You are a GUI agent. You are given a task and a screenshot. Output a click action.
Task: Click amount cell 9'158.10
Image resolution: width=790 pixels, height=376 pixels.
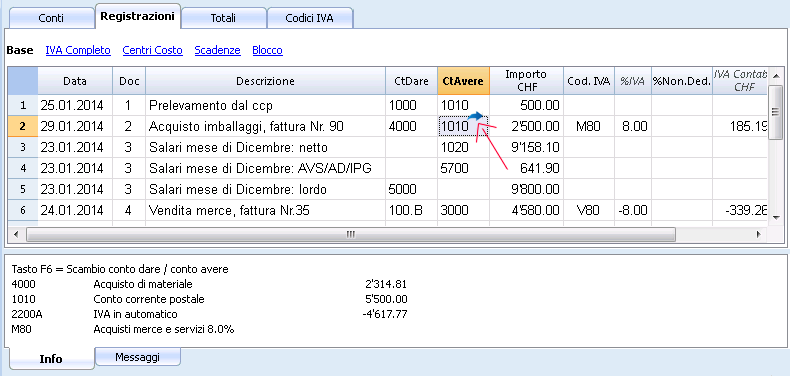tap(526, 148)
